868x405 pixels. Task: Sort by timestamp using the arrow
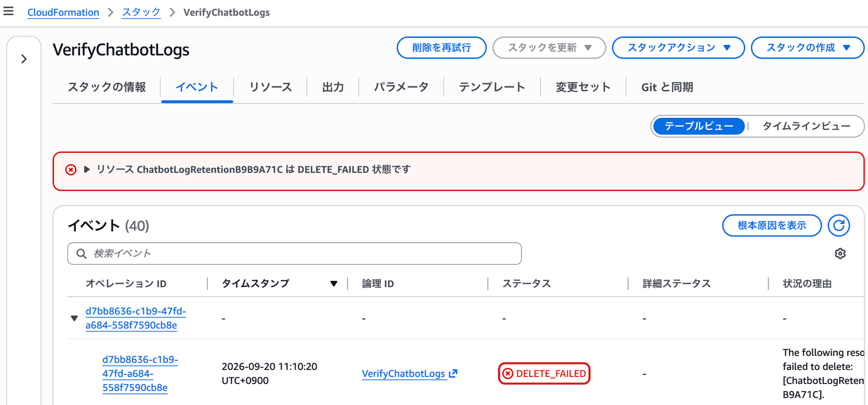click(x=334, y=284)
